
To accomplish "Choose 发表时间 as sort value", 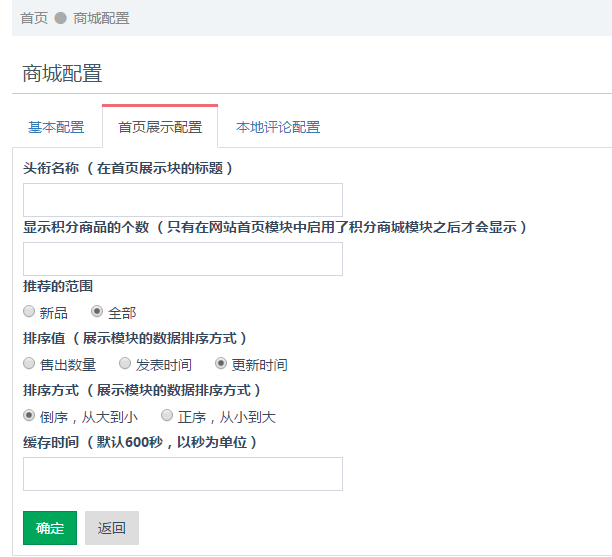I will click(125, 363).
